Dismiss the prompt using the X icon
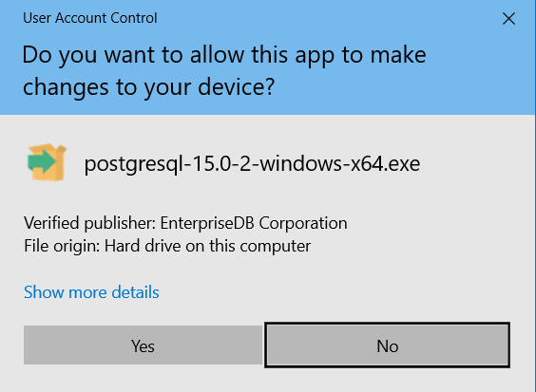 [x=508, y=19]
